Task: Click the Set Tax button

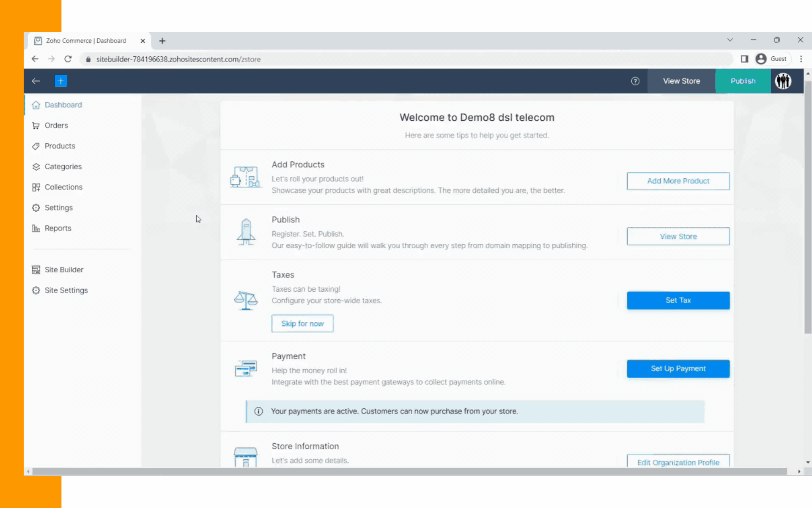Action: [x=678, y=301]
